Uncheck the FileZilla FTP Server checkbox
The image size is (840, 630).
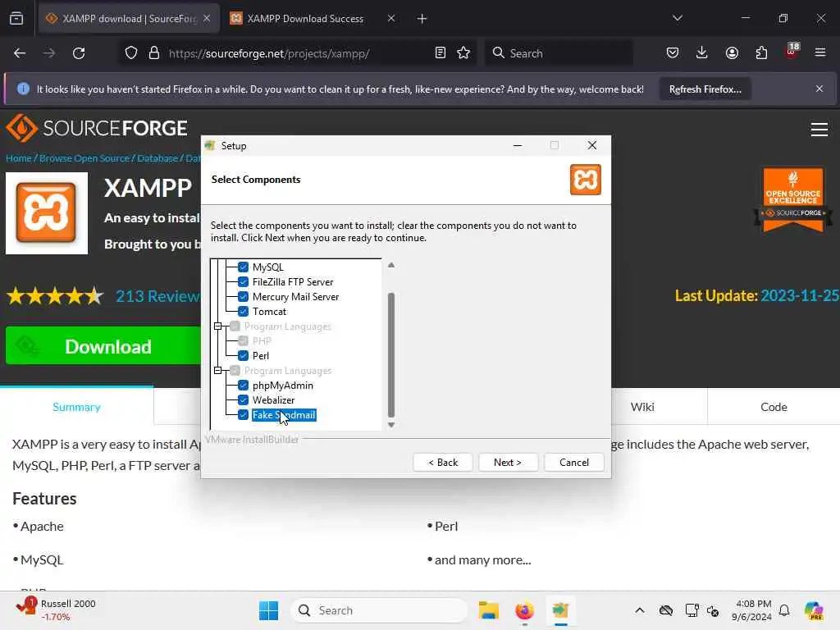[243, 282]
